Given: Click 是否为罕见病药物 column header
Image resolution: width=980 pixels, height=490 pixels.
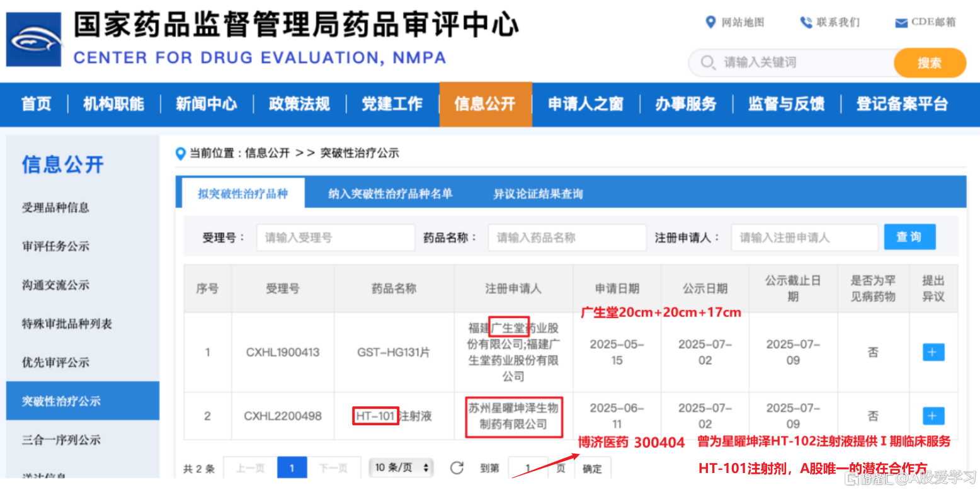Looking at the screenshot, I should (x=873, y=288).
